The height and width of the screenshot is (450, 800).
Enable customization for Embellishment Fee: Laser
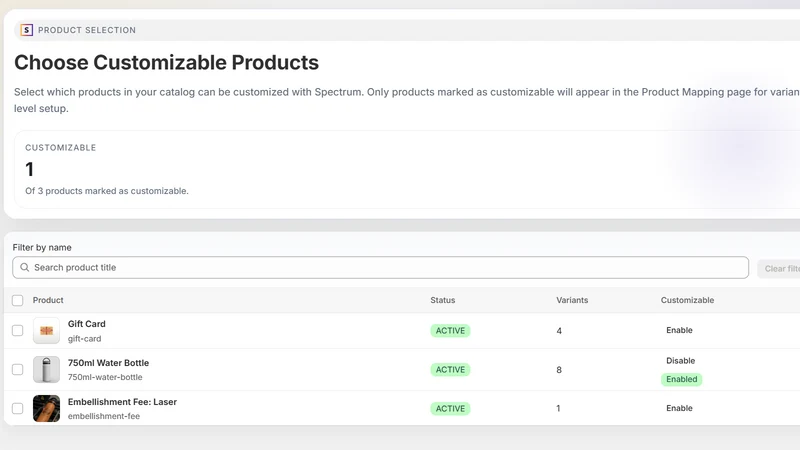click(679, 408)
